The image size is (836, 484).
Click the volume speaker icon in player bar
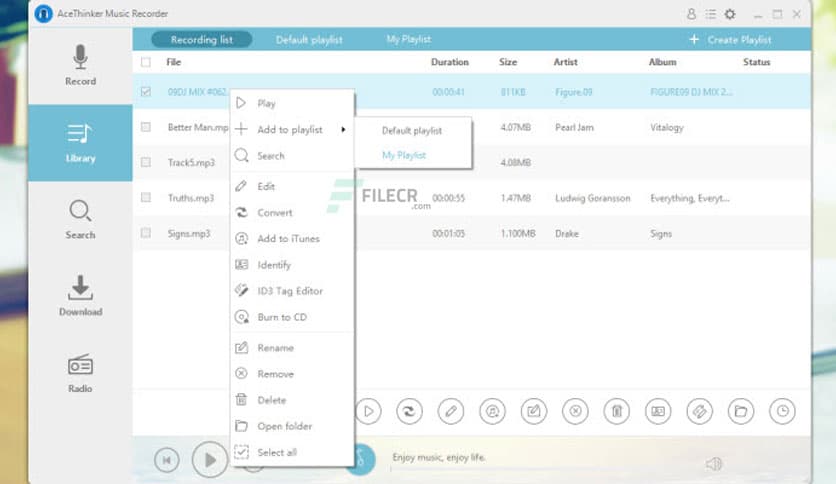(x=713, y=464)
